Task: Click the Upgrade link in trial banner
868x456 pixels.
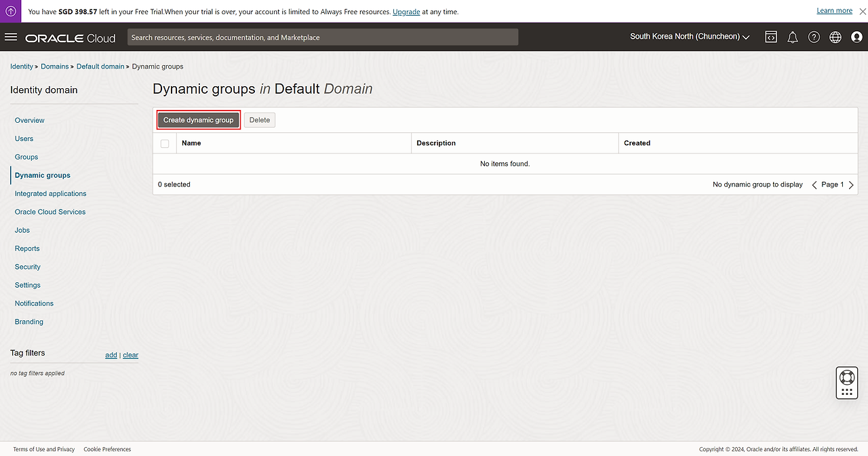Action: (x=406, y=12)
